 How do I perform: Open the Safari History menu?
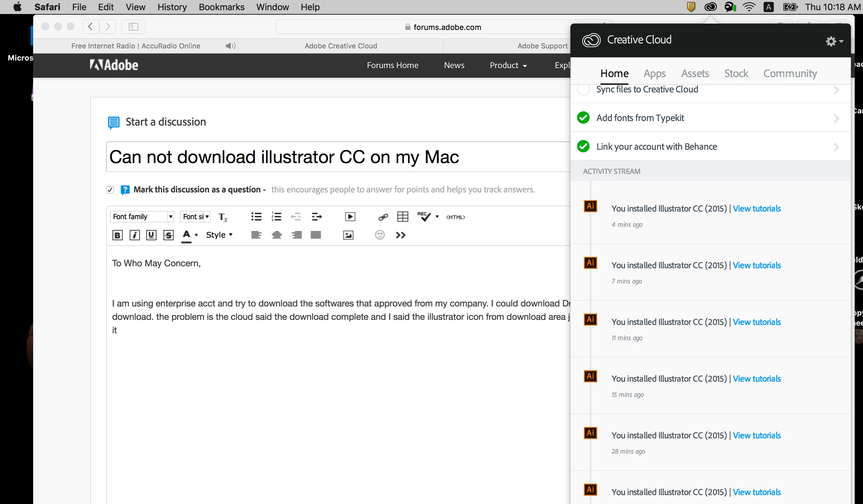click(172, 7)
